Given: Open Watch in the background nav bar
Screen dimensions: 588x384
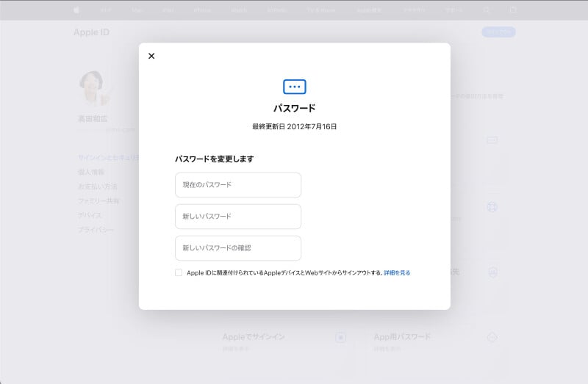Looking at the screenshot, I should 239,10.
